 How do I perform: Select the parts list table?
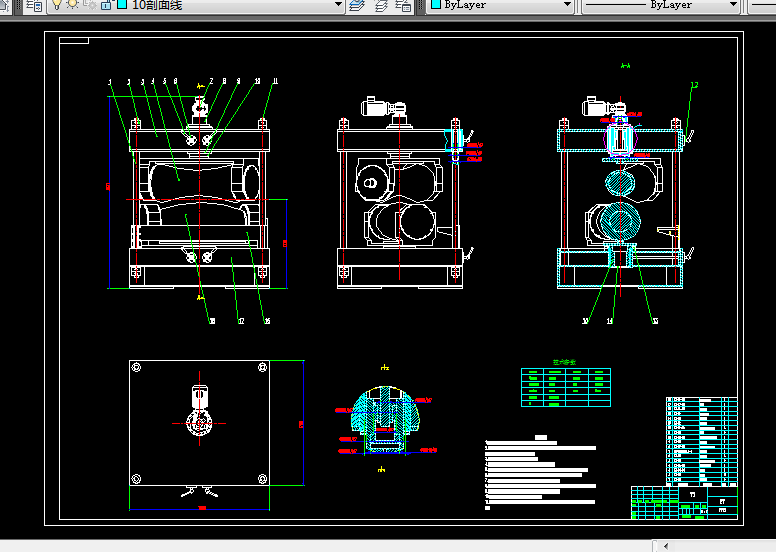coord(702,441)
